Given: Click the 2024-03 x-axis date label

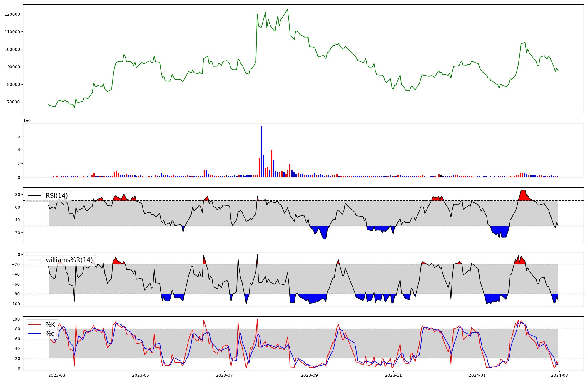Looking at the screenshot, I should (x=559, y=375).
